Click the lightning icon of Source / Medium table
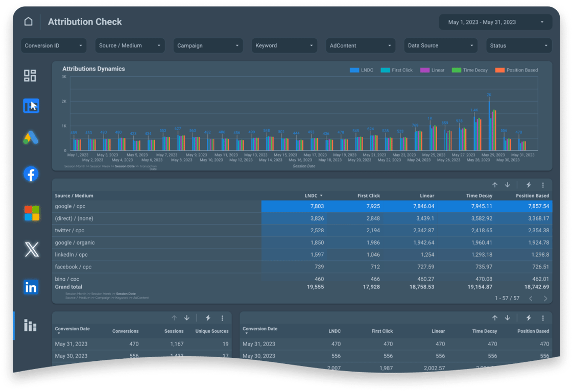 point(529,185)
